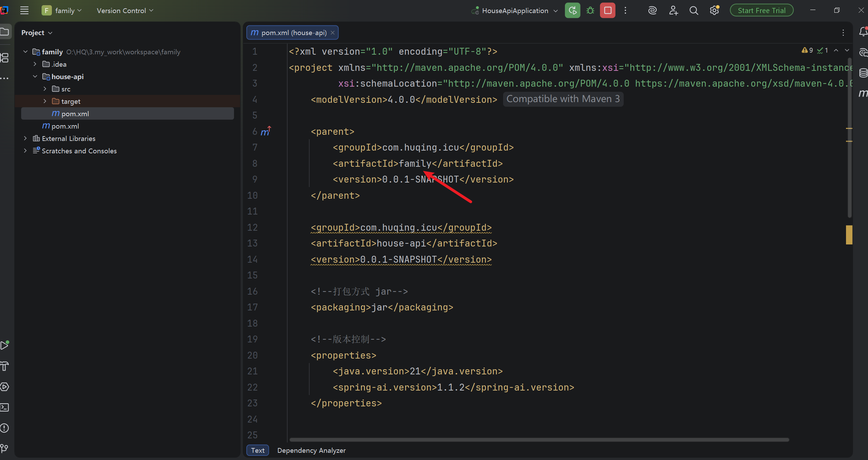Open the main hamburger menu
This screenshot has width=868, height=460.
click(x=24, y=11)
